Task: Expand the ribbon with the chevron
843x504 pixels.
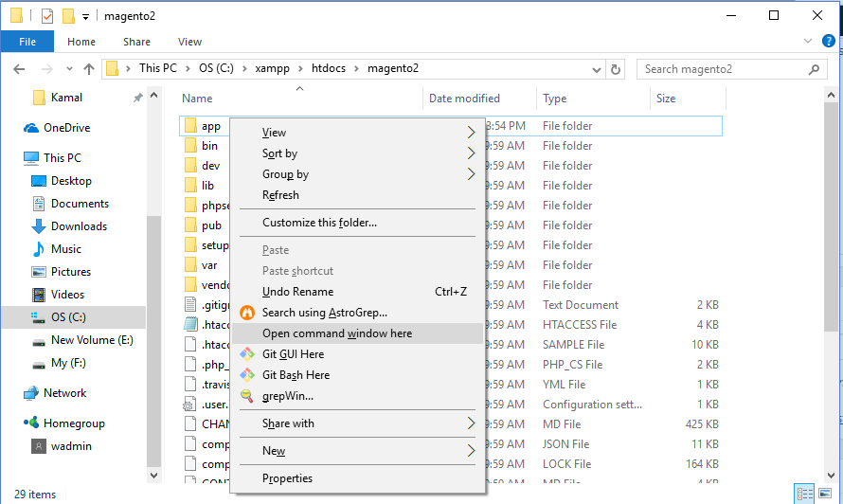Action: 808,41
